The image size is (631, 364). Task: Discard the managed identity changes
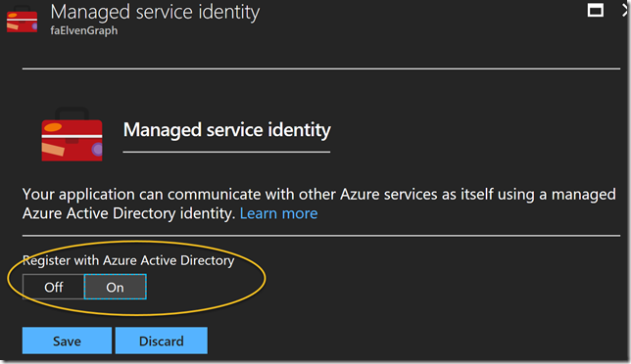[x=162, y=341]
